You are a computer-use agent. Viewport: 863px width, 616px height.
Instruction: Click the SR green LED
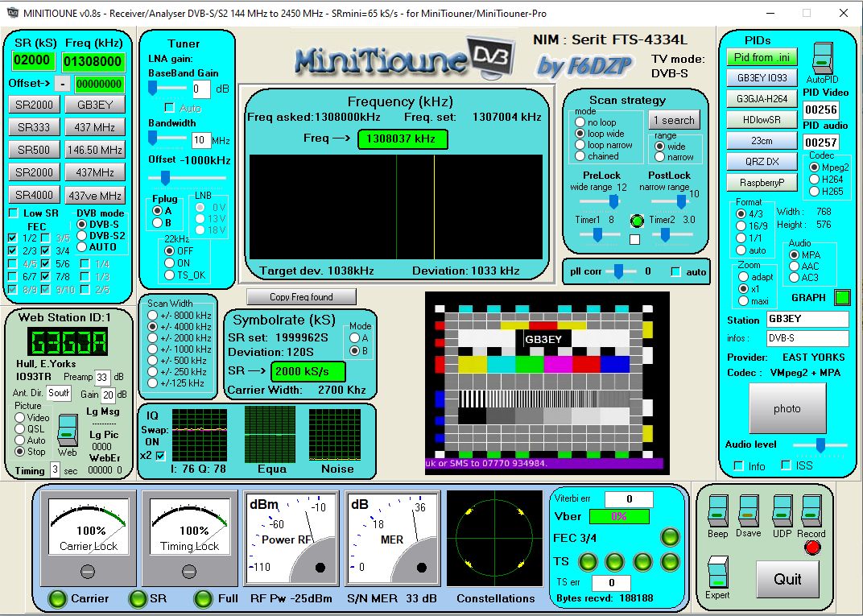coord(138,599)
